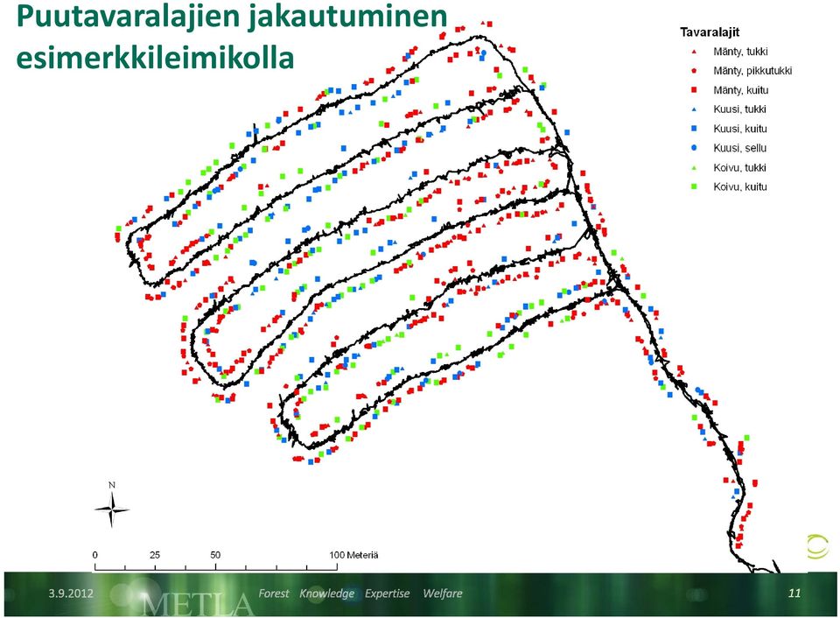
Task: Click the legend label 'Mänty, pikkutukki'
Action: click(752, 71)
